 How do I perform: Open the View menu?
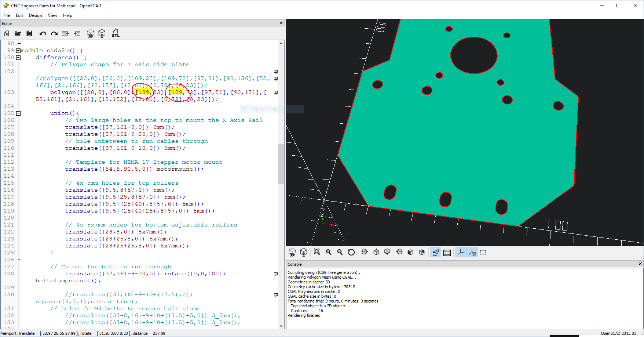pyautogui.click(x=52, y=15)
